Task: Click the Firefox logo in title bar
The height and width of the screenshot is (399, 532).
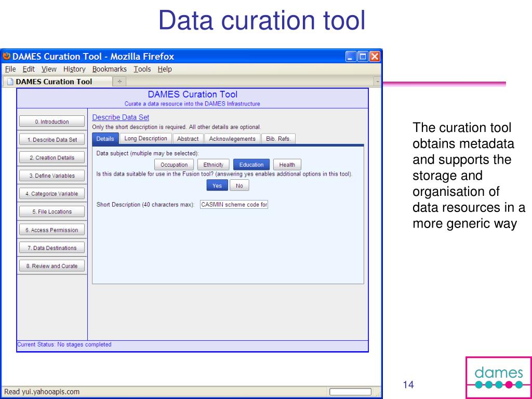Action: (x=7, y=56)
